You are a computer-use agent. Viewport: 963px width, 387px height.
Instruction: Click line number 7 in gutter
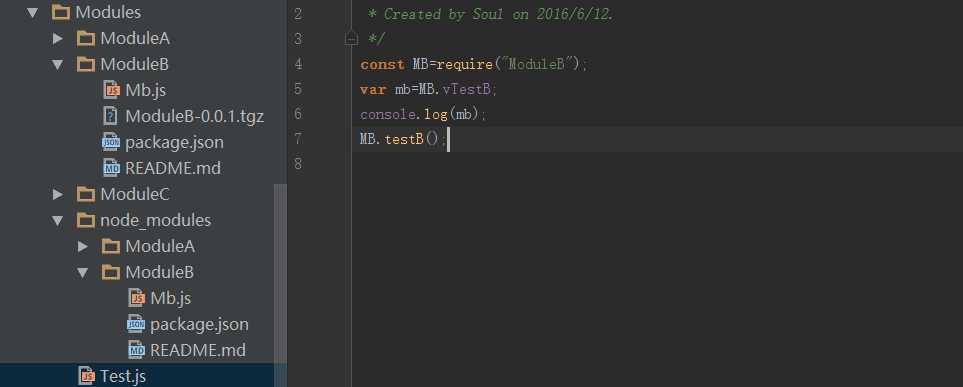click(x=298, y=139)
